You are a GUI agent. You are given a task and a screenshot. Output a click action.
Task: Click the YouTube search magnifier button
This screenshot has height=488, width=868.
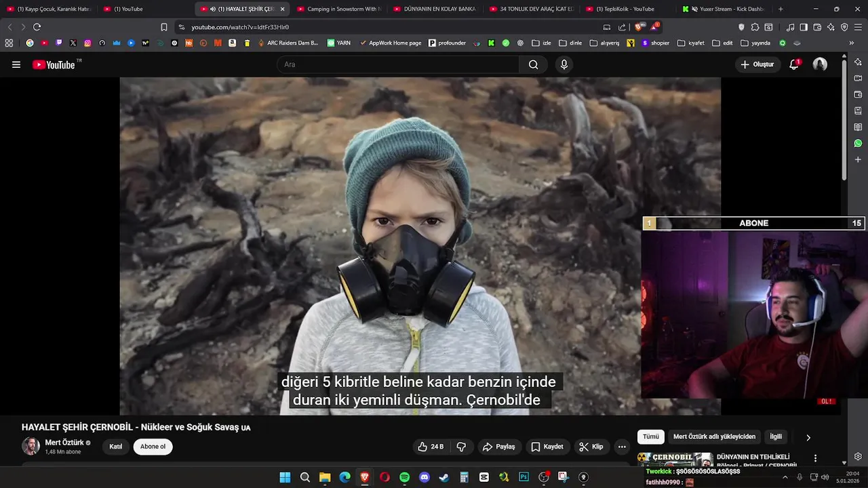[533, 64]
